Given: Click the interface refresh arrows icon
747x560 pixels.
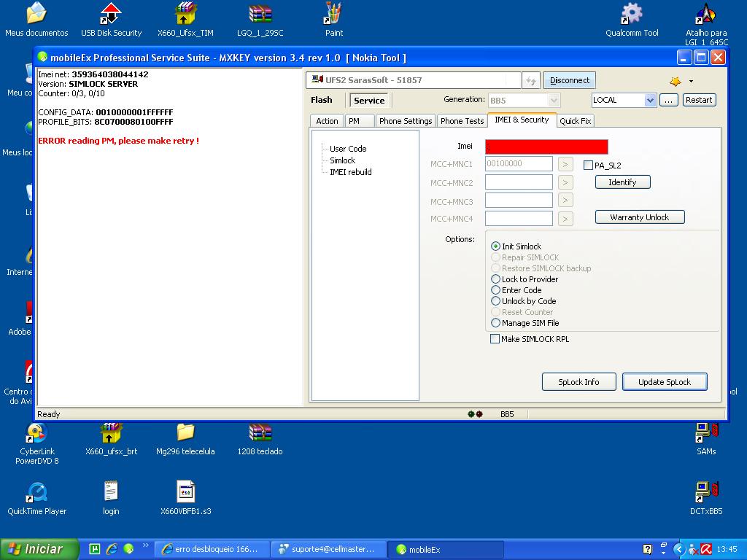Looking at the screenshot, I should tap(531, 80).
